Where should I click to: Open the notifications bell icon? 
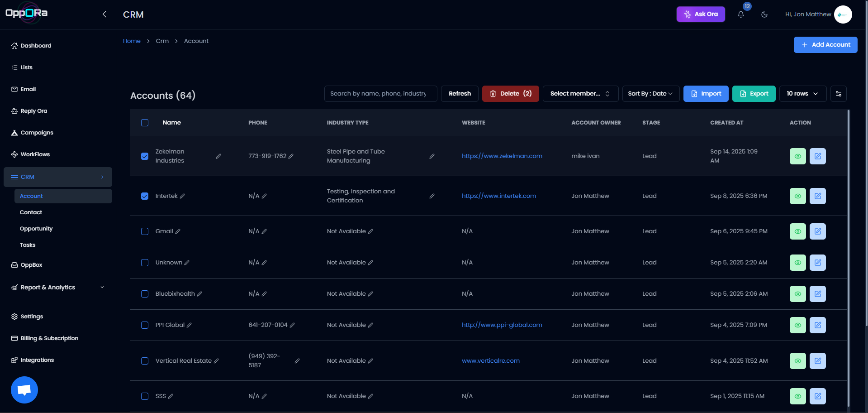pos(740,14)
